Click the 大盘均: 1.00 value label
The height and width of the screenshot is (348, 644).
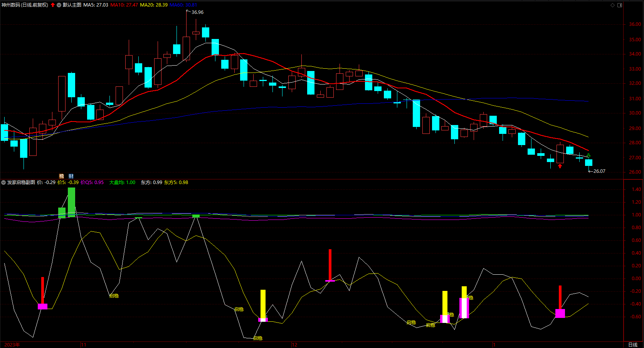[x=122, y=182]
